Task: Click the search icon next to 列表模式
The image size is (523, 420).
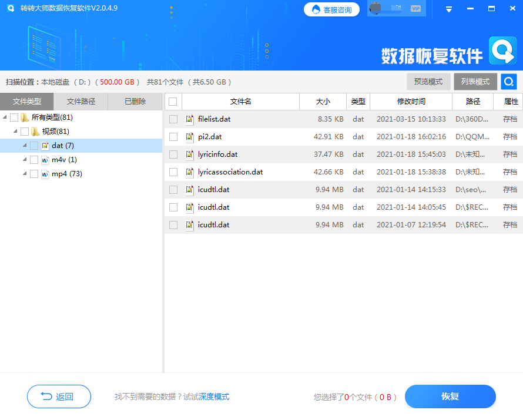Action: point(508,82)
